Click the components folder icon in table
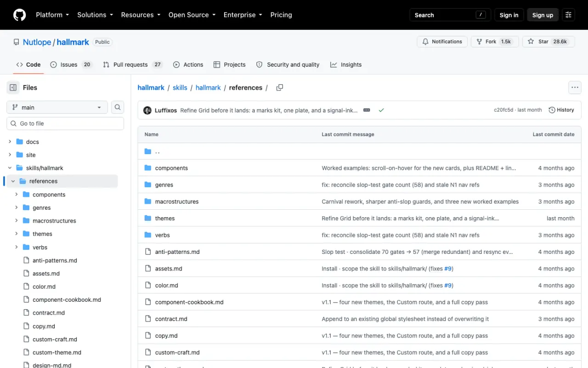Viewport: 588px width, 368px height. coord(148,168)
